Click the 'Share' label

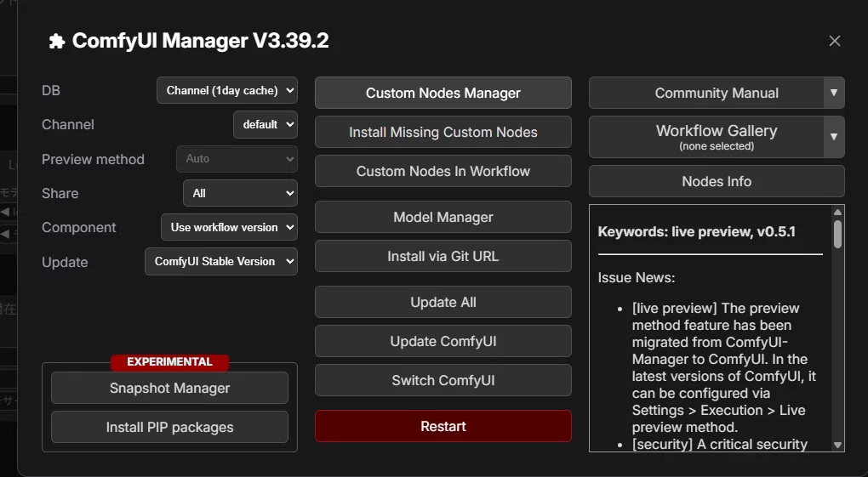point(60,193)
